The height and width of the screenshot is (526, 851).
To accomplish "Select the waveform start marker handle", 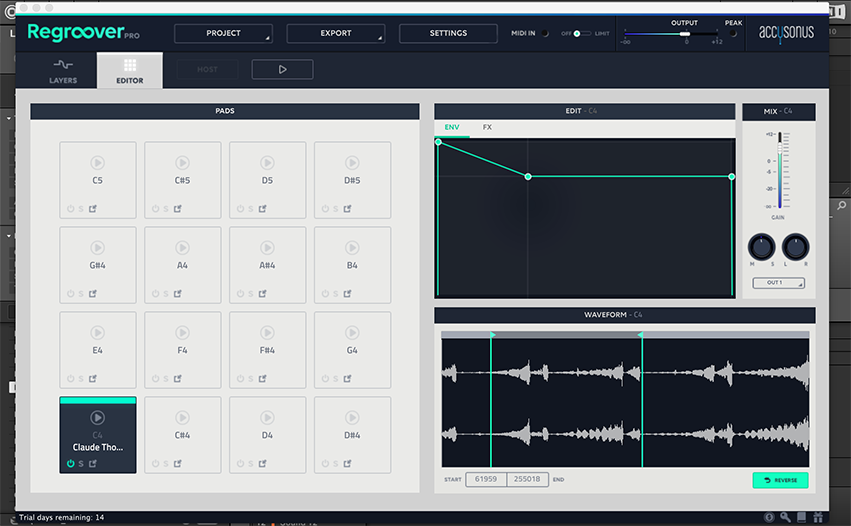I will click(492, 335).
